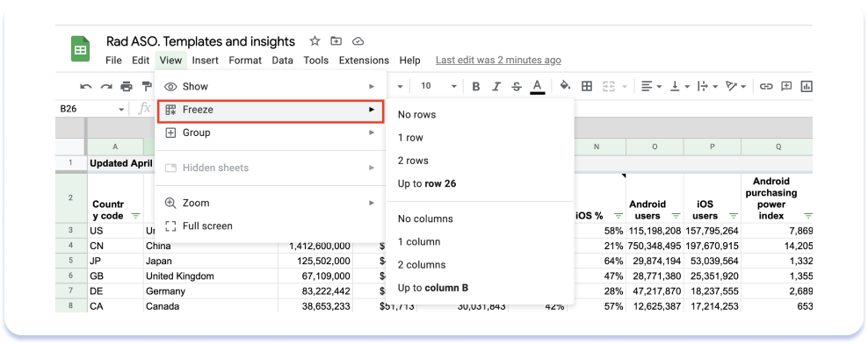
Task: Click the cell containing Japan
Action: click(210, 261)
